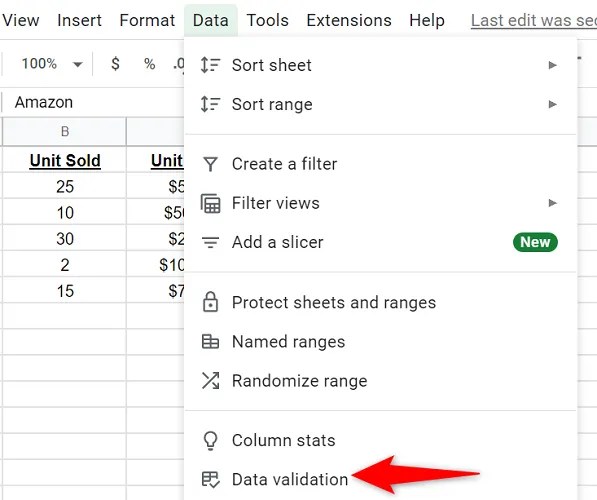Click the Unit Sold header cell
The image size is (597, 500).
pos(65,159)
